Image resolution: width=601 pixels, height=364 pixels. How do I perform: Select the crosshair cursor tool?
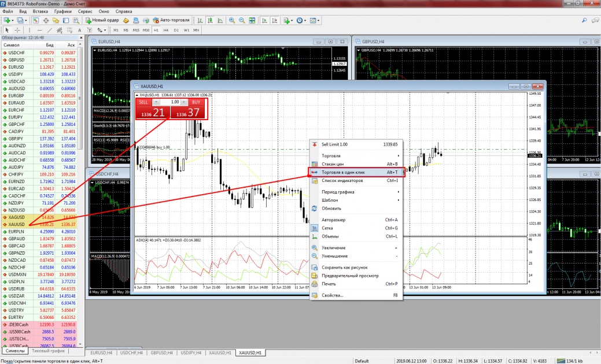[17, 29]
